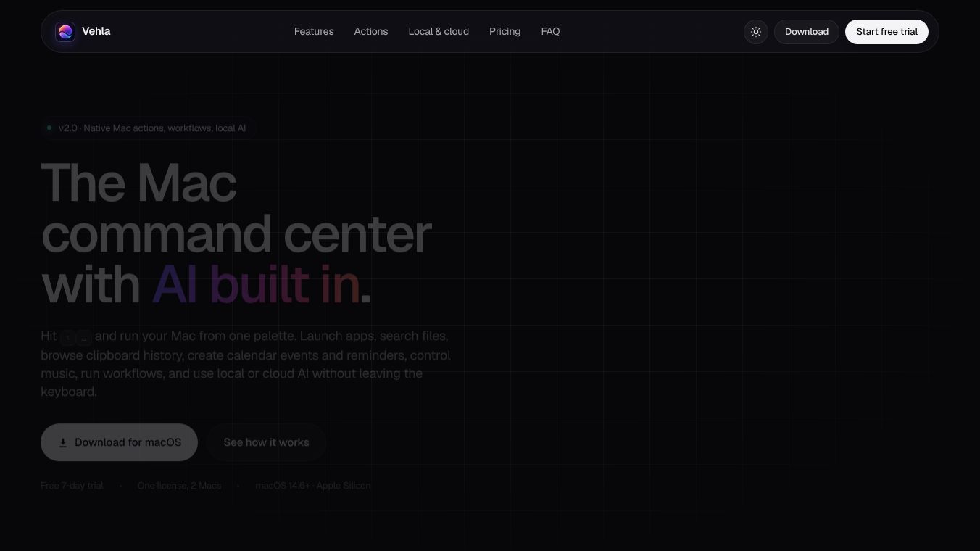The height and width of the screenshot is (551, 980).
Task: Open the FAQ nav item
Action: pos(550,32)
